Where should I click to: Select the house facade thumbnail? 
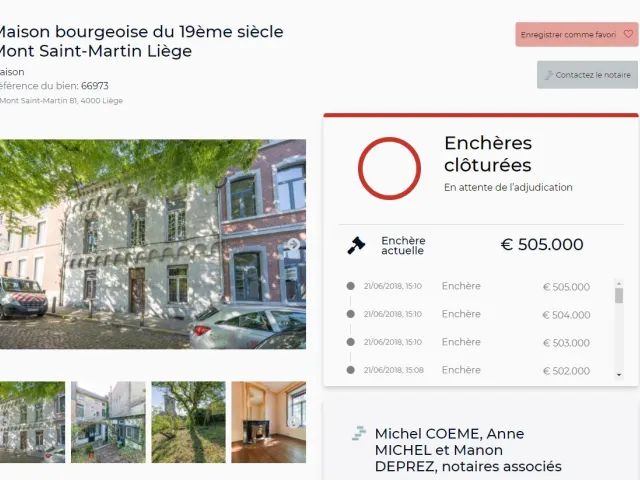coord(32,422)
